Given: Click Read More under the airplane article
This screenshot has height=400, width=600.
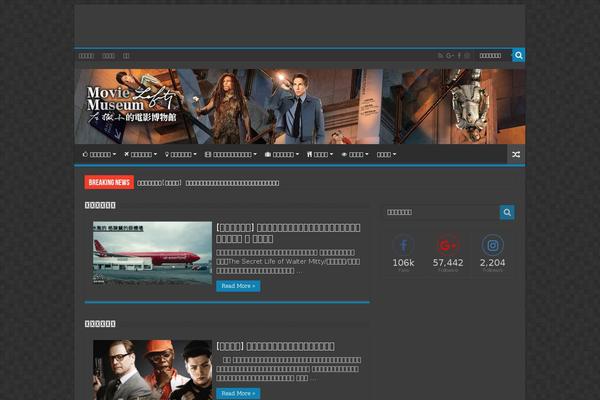Looking at the screenshot, I should (x=238, y=286).
